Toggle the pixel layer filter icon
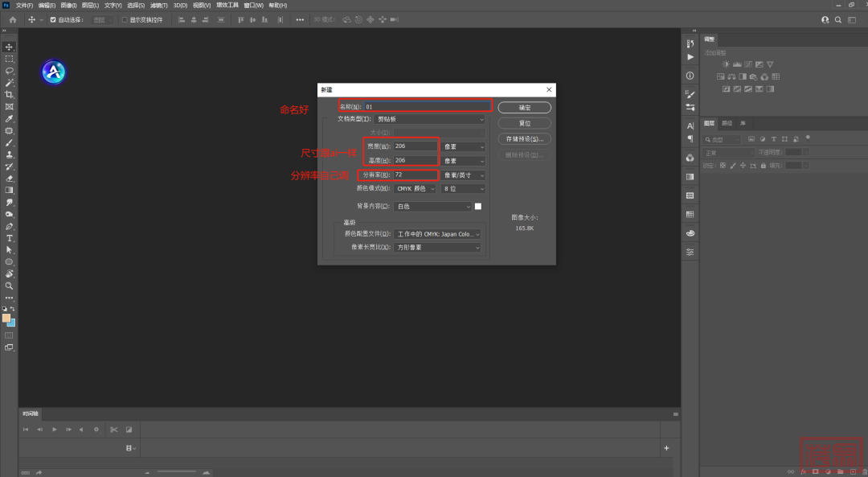 click(751, 139)
